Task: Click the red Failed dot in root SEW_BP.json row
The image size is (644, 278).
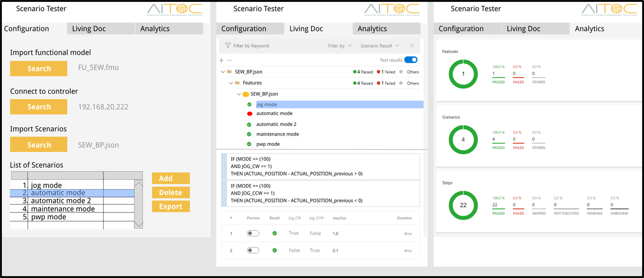Action: pos(379,72)
